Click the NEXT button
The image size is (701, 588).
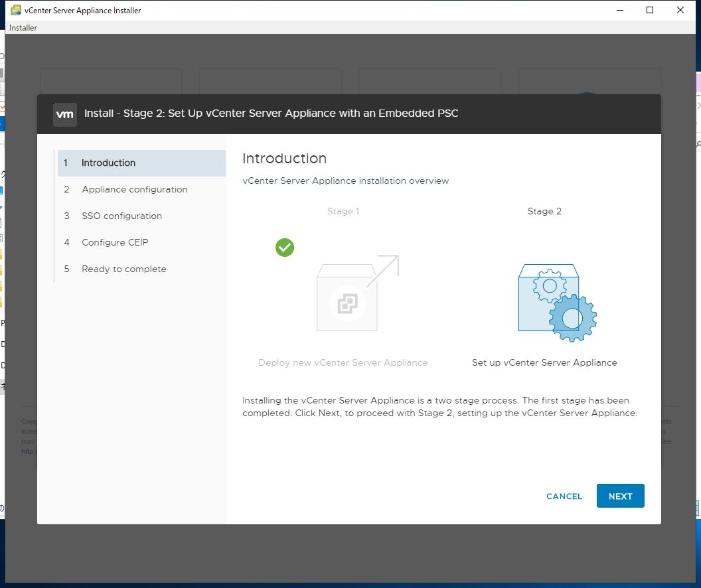point(620,496)
